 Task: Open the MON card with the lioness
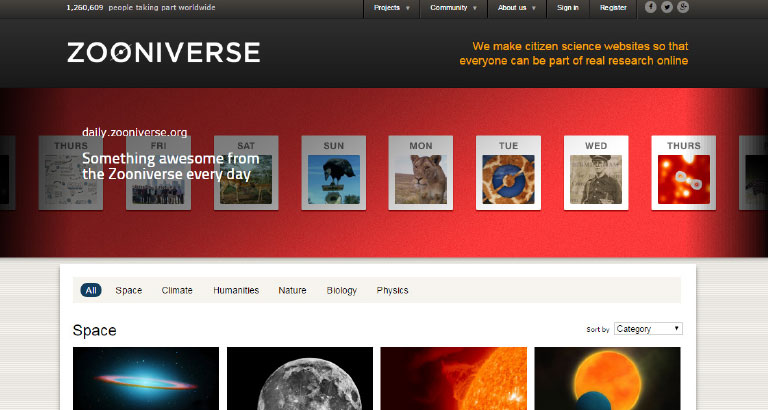click(x=421, y=173)
